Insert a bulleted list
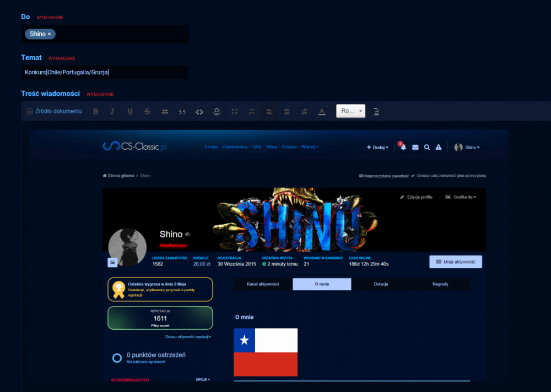This screenshot has height=392, width=551. click(234, 111)
